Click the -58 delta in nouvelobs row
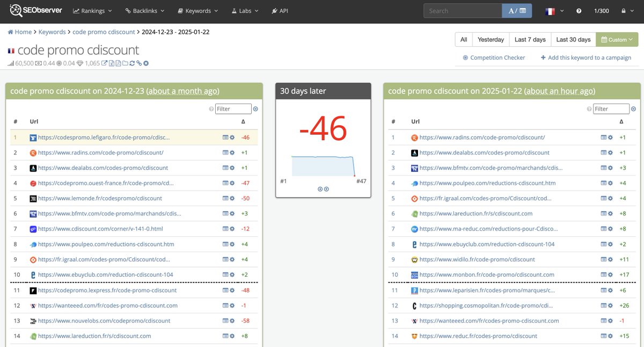This screenshot has height=347, width=644. click(245, 321)
